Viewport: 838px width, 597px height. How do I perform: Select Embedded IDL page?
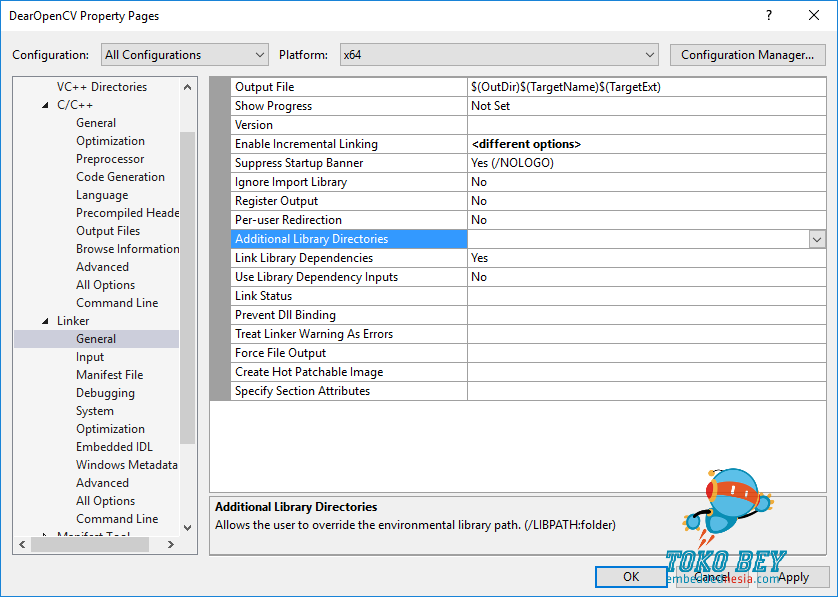(x=114, y=447)
